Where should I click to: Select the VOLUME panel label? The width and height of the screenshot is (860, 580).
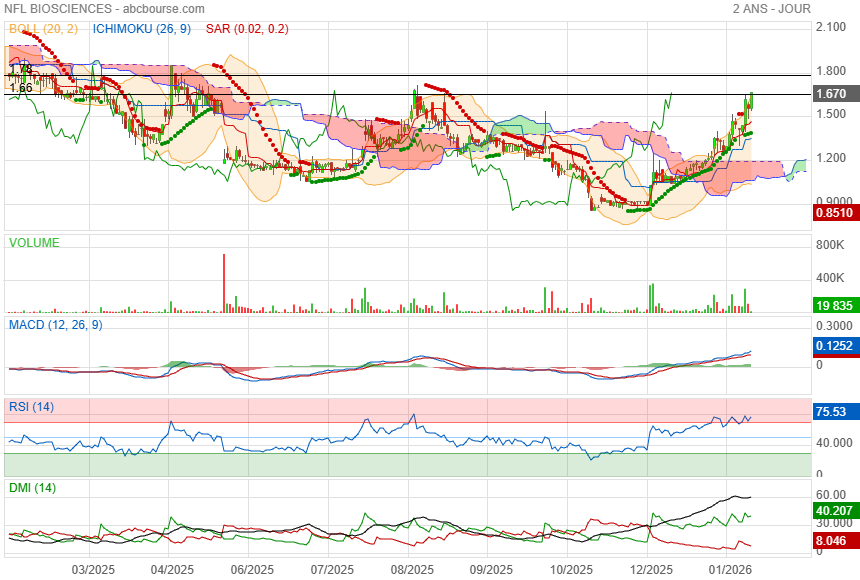34,243
